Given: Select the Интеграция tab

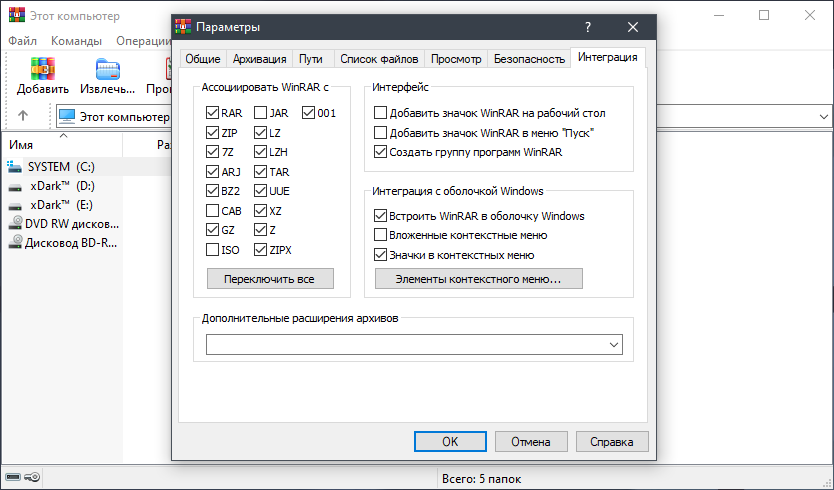Looking at the screenshot, I should [x=608, y=57].
